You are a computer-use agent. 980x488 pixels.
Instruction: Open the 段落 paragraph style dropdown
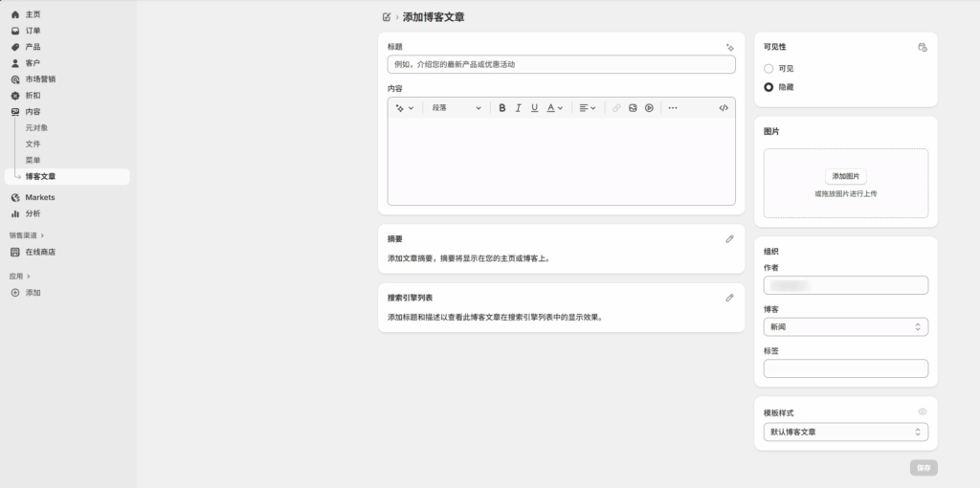pos(456,108)
